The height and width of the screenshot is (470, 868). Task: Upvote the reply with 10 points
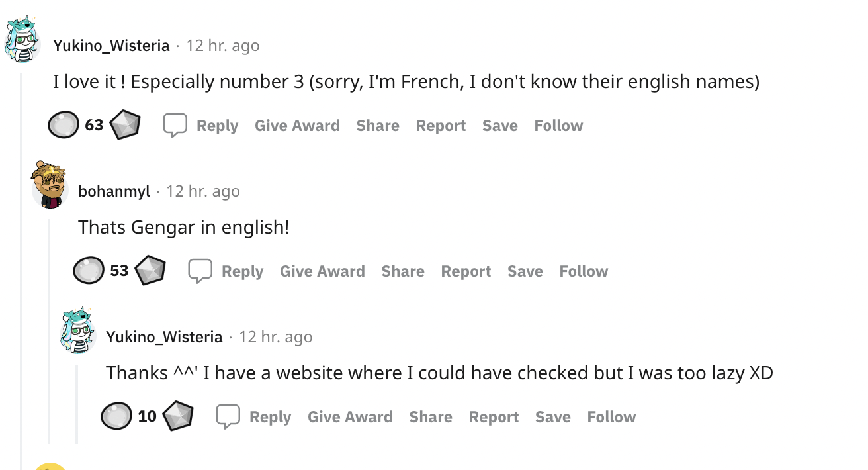point(116,416)
